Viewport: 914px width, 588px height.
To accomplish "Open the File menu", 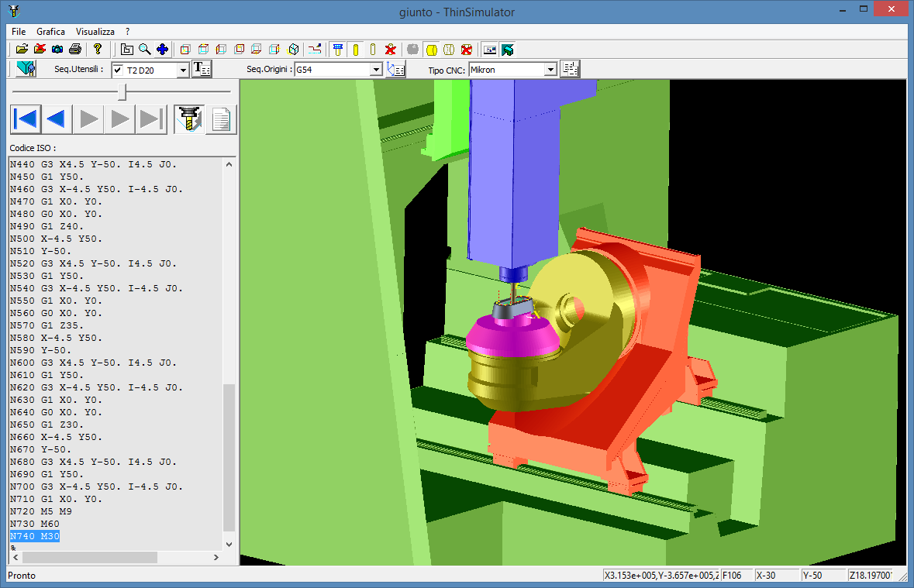I will pyautogui.click(x=19, y=32).
